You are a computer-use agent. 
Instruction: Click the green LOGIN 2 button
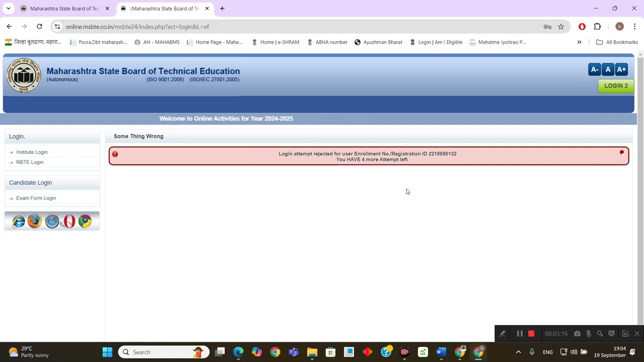pos(616,86)
